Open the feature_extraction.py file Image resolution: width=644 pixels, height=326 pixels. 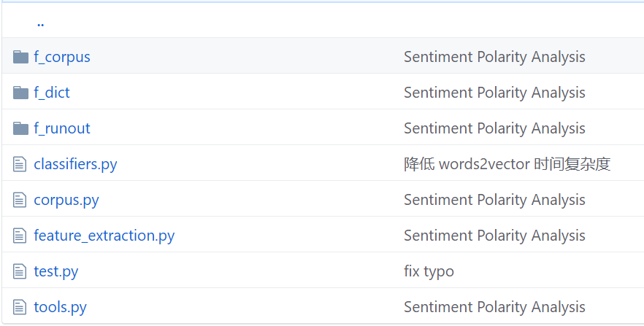[x=104, y=236]
